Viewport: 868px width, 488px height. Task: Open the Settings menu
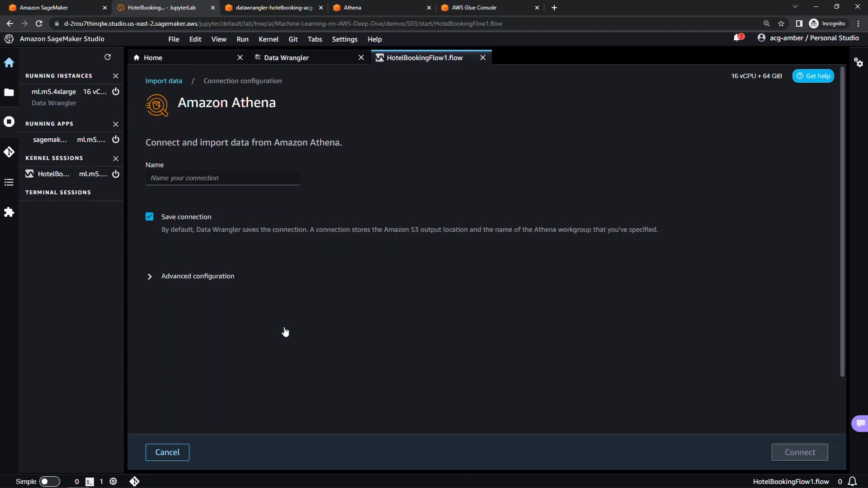344,39
